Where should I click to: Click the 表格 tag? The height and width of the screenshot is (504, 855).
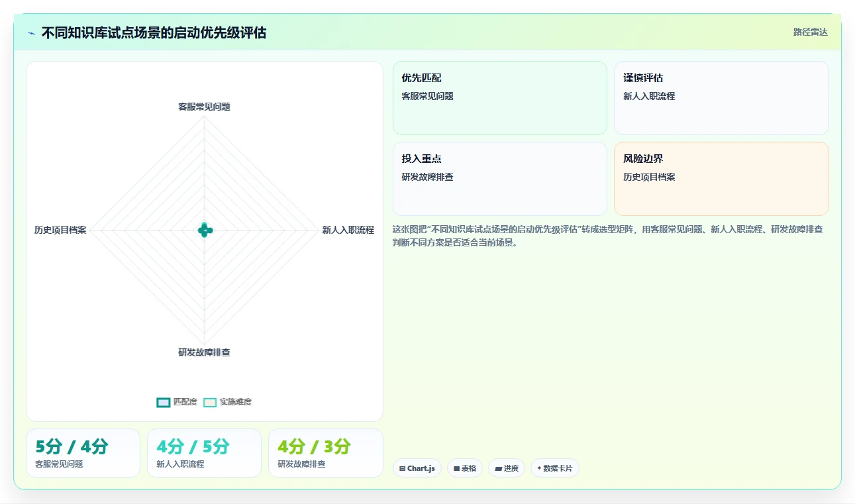465,468
